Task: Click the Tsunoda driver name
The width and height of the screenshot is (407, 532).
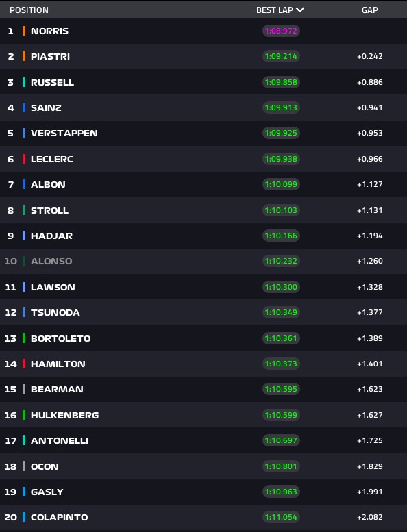Action: (56, 312)
